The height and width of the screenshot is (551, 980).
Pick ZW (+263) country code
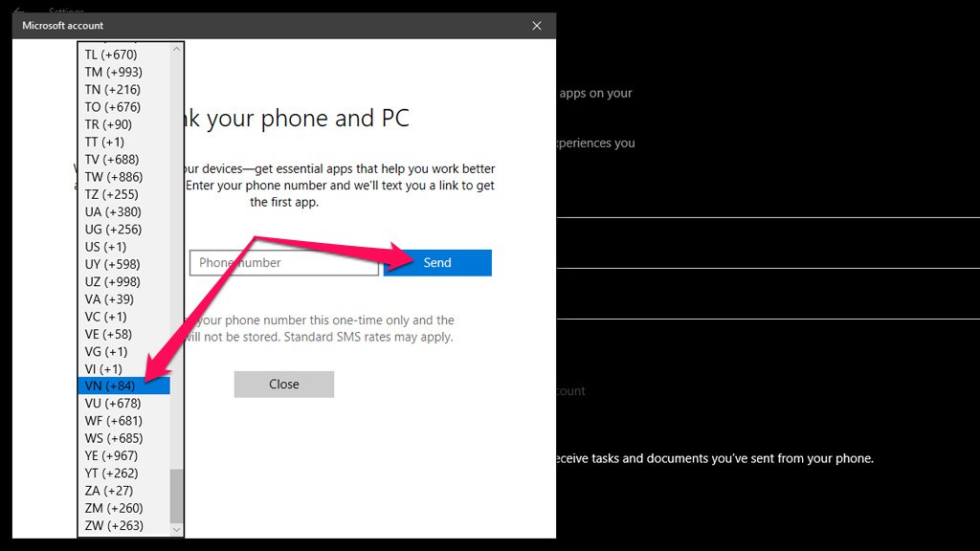123,526
